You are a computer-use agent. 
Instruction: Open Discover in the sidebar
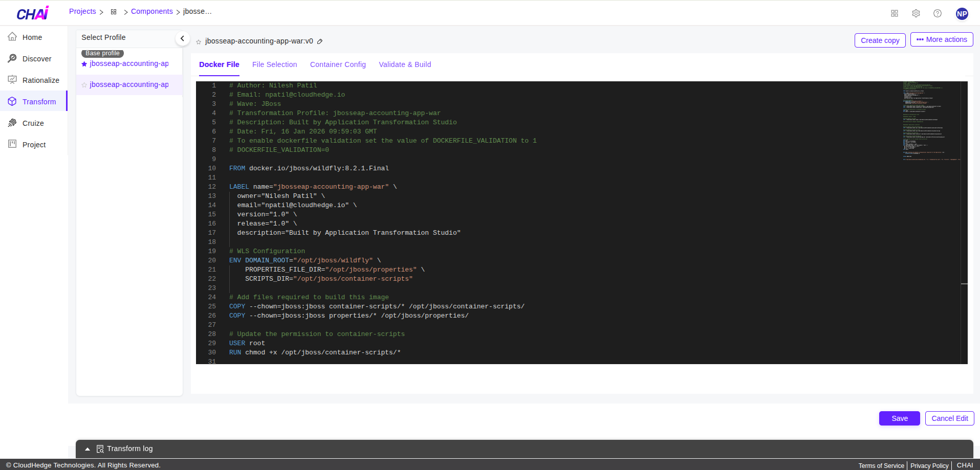tap(37, 59)
